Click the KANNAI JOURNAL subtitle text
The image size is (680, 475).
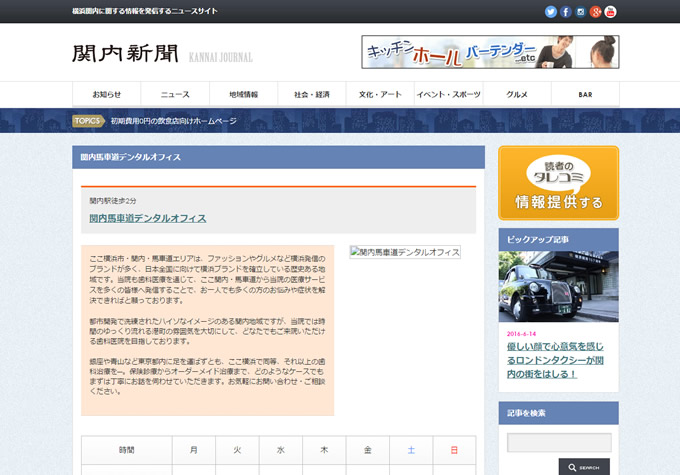click(x=221, y=57)
